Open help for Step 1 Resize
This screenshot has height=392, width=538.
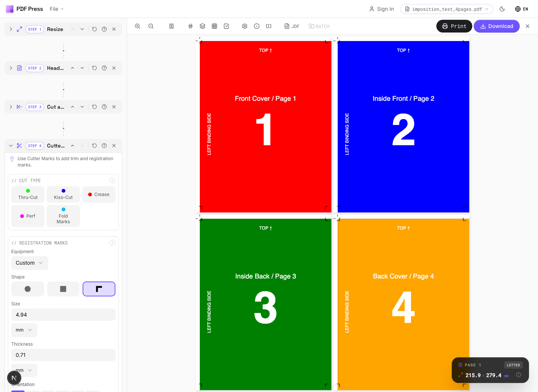tap(104, 29)
